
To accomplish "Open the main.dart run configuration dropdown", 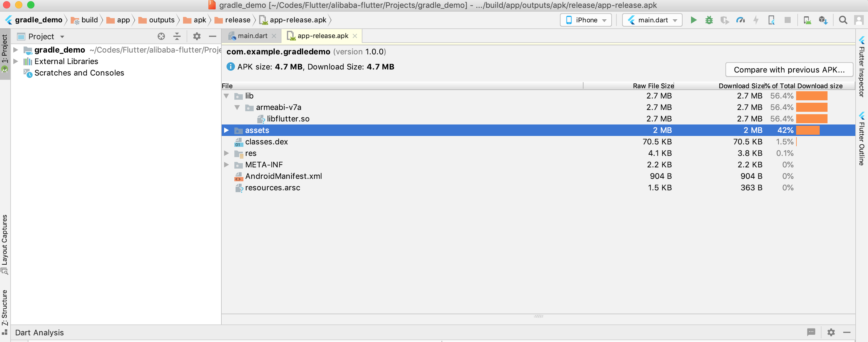I will (652, 20).
